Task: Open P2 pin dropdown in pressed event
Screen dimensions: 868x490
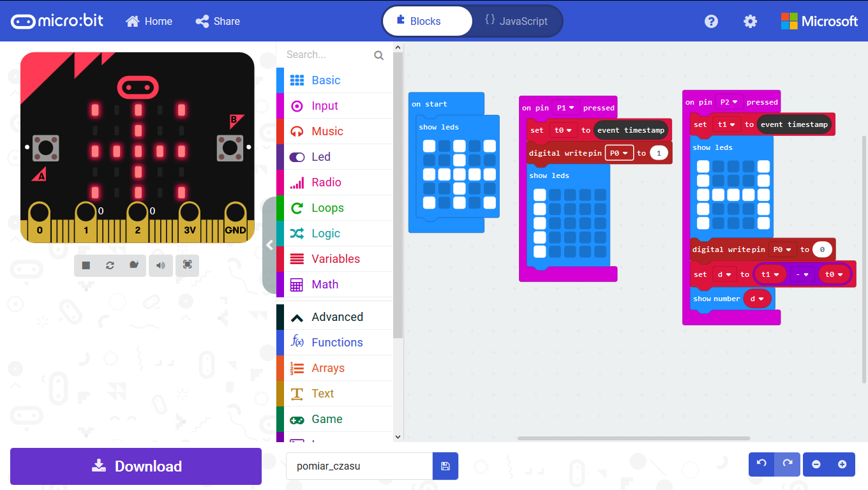Action: pyautogui.click(x=730, y=102)
